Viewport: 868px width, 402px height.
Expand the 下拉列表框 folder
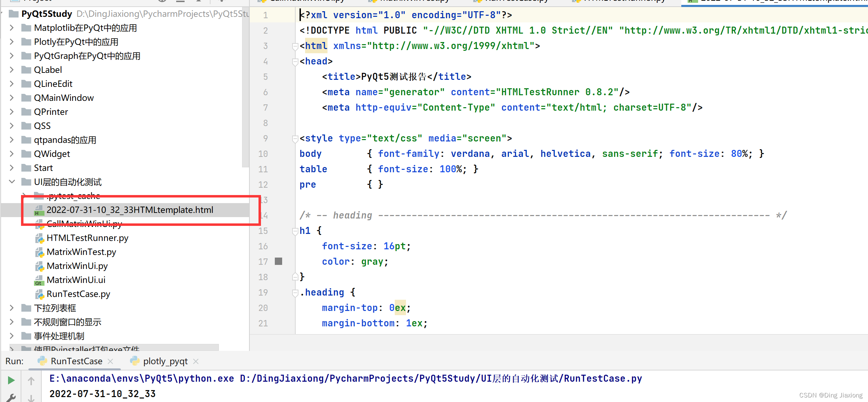[x=12, y=308]
